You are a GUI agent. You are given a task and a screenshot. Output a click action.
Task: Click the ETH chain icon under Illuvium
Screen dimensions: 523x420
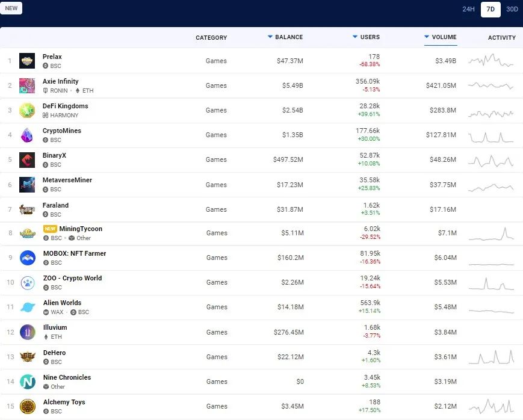46,336
